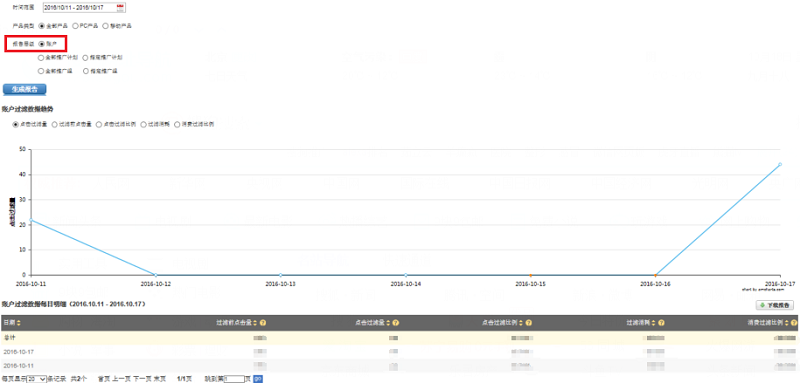Select 指定推广组 report level radio
800x383 pixels.
(85, 71)
